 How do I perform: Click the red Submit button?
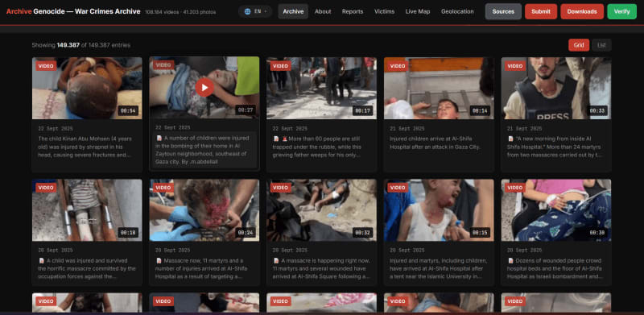coord(541,11)
